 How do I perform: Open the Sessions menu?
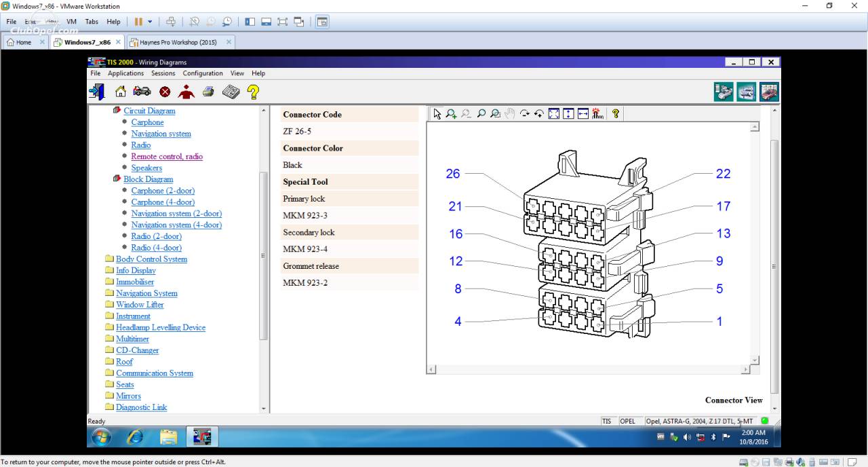point(163,73)
